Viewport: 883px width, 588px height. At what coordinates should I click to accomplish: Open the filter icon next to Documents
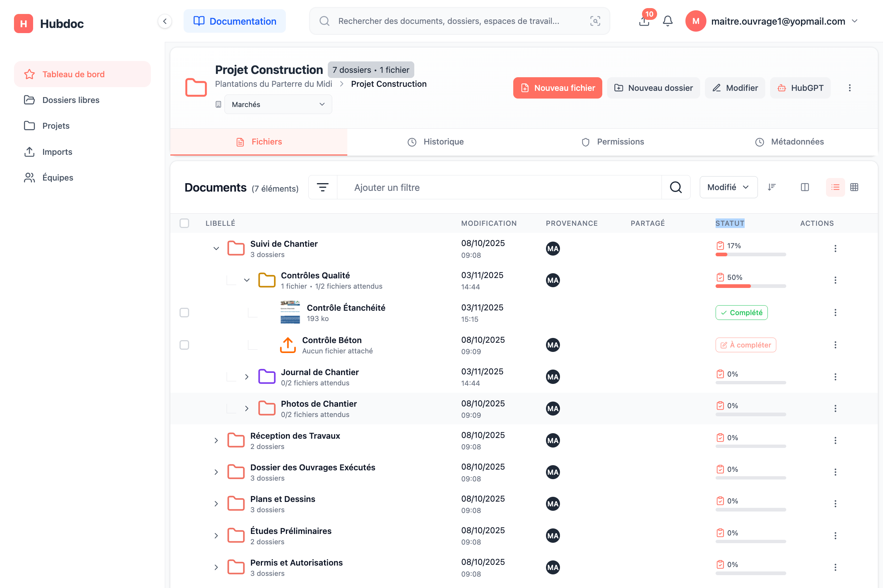click(x=322, y=187)
